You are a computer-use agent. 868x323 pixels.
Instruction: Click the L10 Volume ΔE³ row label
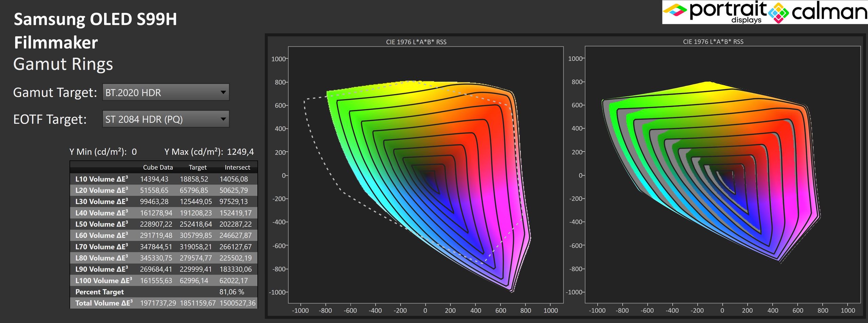tap(102, 179)
